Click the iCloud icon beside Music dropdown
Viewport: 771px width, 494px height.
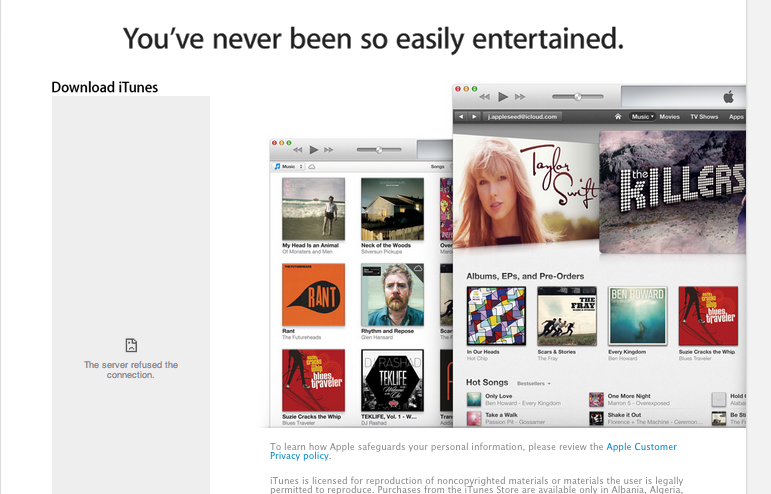coord(312,167)
